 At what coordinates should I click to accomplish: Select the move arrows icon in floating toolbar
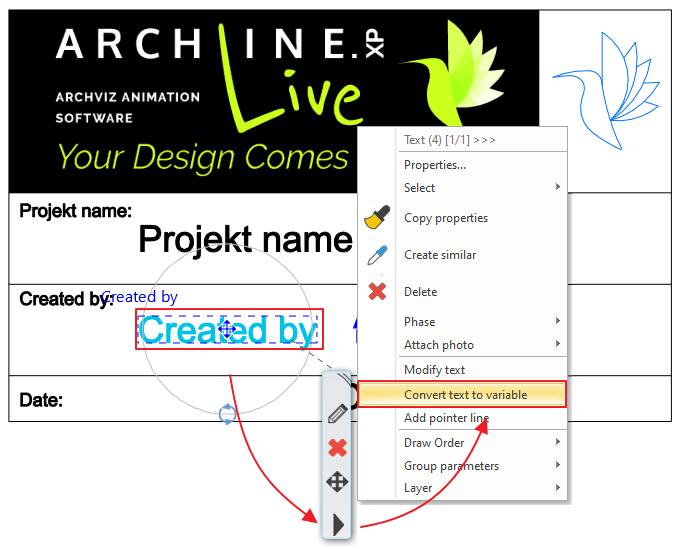pyautogui.click(x=337, y=482)
